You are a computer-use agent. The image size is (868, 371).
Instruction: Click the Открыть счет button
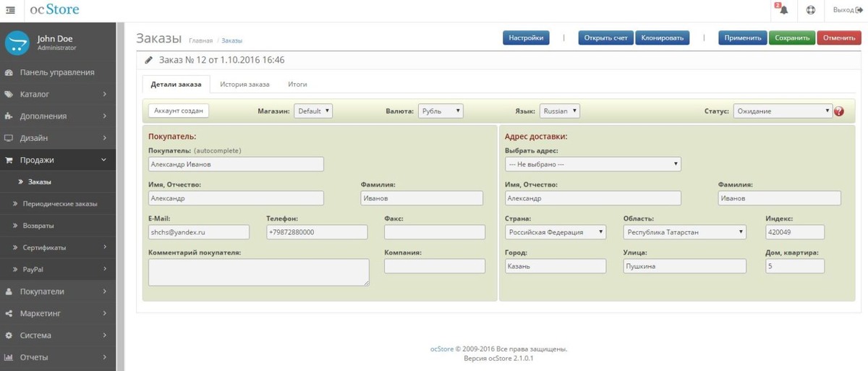click(606, 38)
